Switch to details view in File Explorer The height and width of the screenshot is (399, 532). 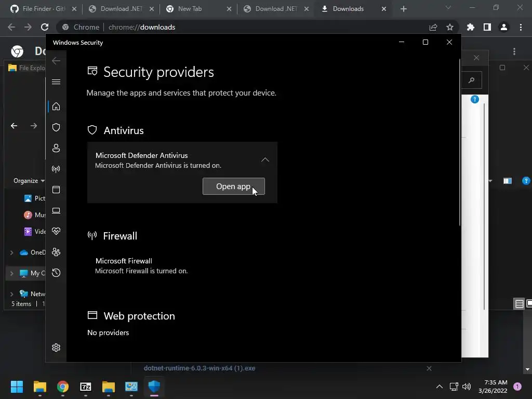519,303
